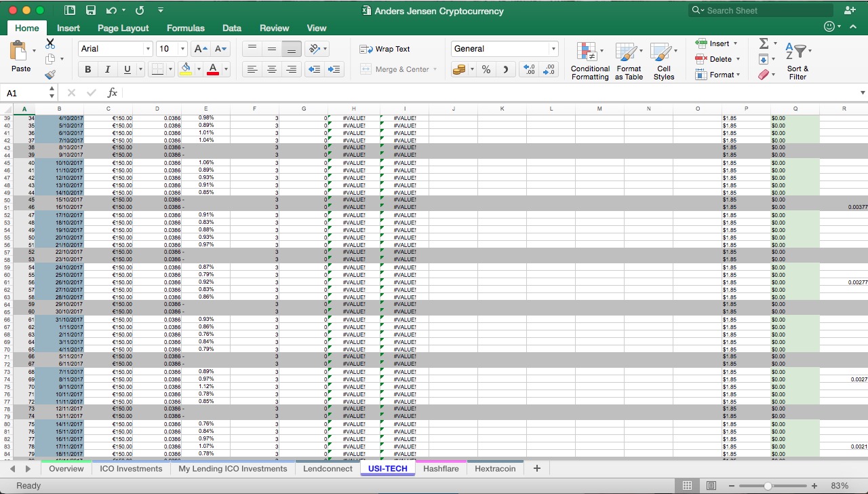
Task: Toggle bold formatting
Action: pos(87,69)
